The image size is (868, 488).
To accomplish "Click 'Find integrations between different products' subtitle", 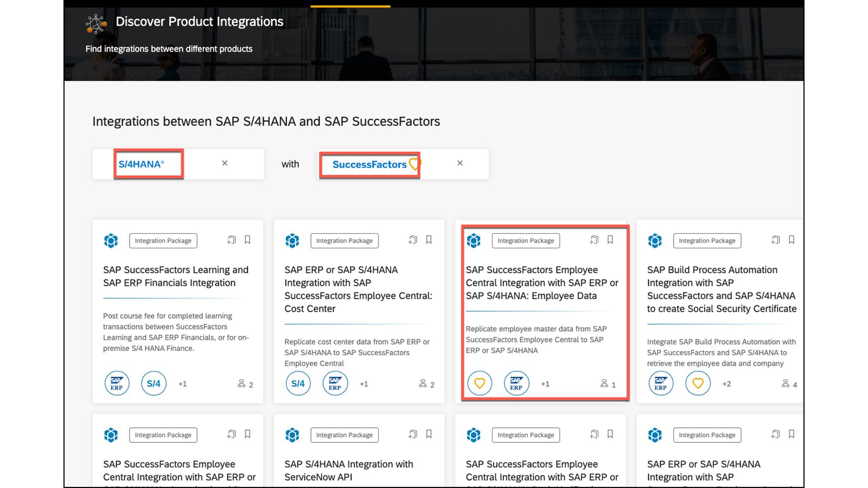I will 169,49.
